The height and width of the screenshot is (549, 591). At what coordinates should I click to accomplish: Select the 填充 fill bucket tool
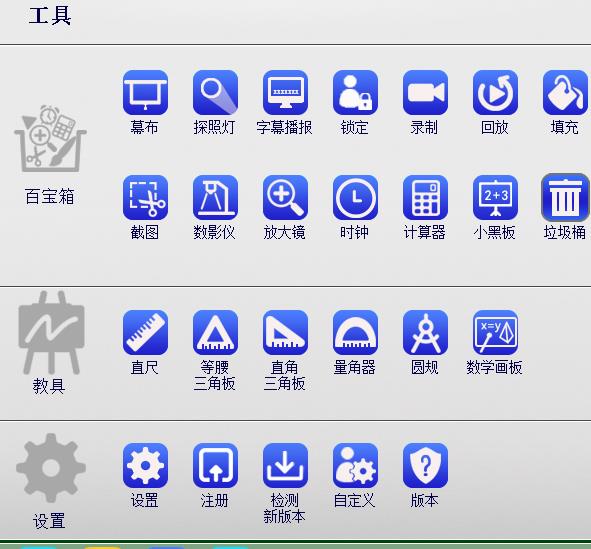click(565, 92)
